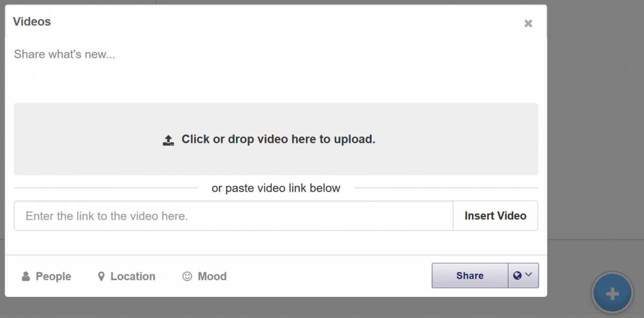Expand the privacy dropdown arrow beside Share
Viewport: 644px width, 318px height.
[x=529, y=275]
